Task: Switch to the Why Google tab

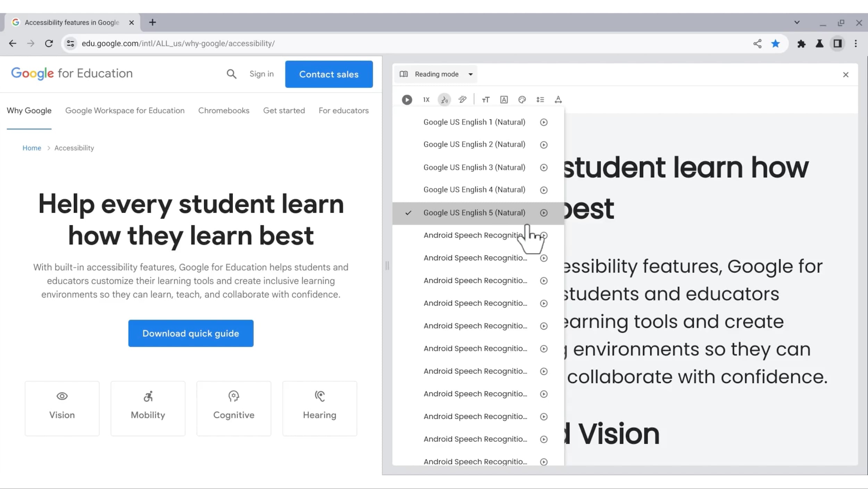Action: (29, 110)
